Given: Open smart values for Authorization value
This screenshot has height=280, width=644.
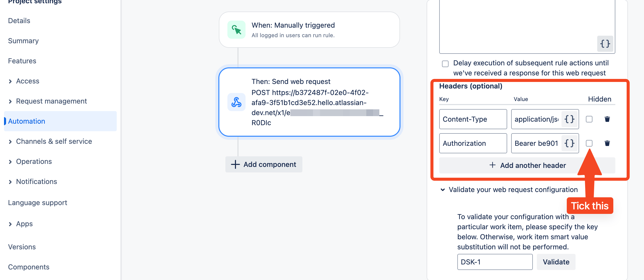Looking at the screenshot, I should click(570, 143).
